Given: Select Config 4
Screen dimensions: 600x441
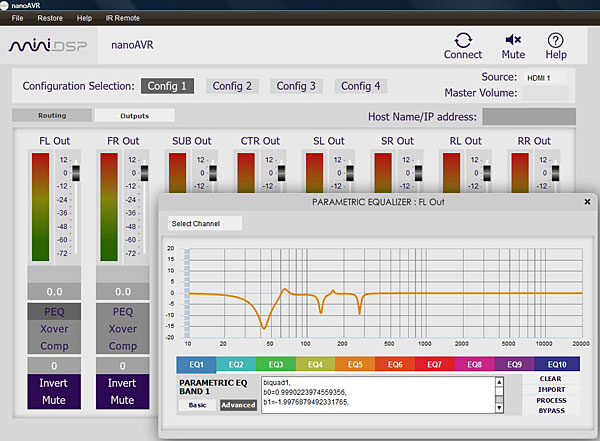Looking at the screenshot, I should [361, 86].
